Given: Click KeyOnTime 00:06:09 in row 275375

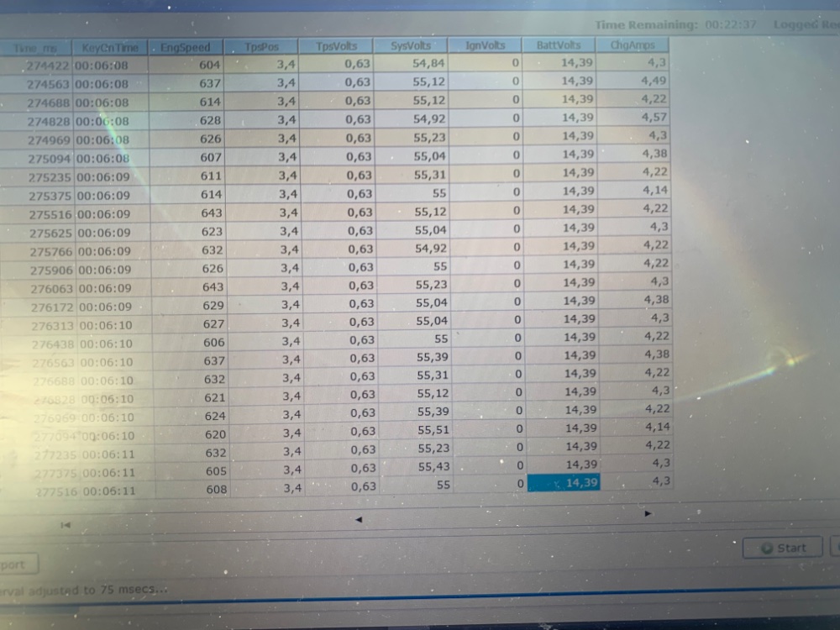Looking at the screenshot, I should pos(113,195).
